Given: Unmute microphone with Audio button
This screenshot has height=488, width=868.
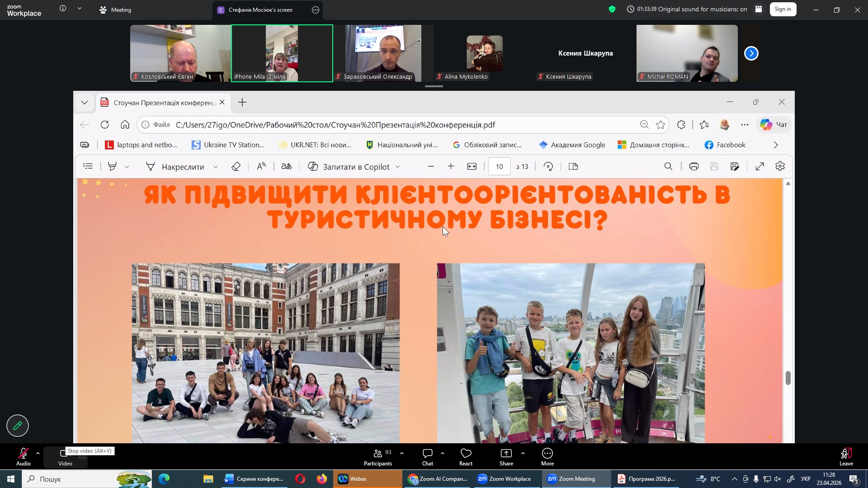Looking at the screenshot, I should click(23, 456).
